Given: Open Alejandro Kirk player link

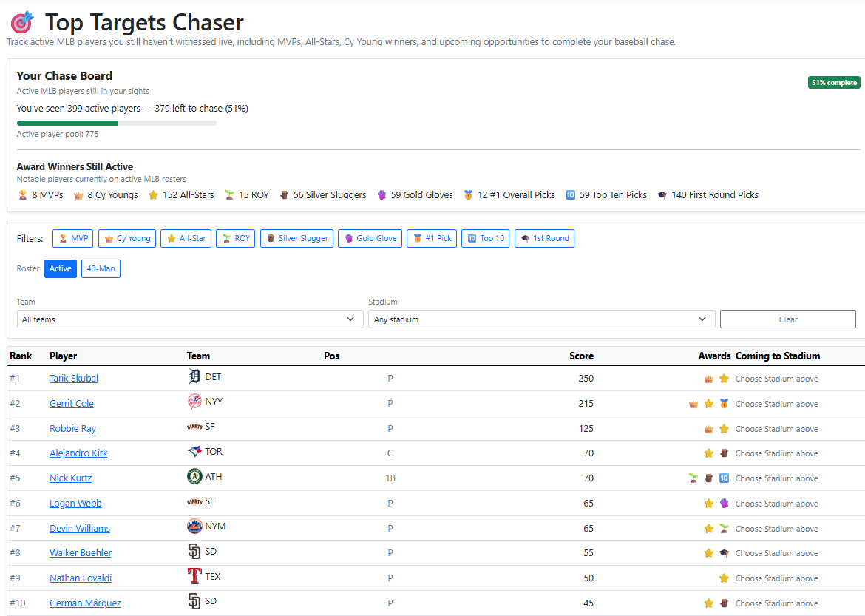Looking at the screenshot, I should point(78,453).
